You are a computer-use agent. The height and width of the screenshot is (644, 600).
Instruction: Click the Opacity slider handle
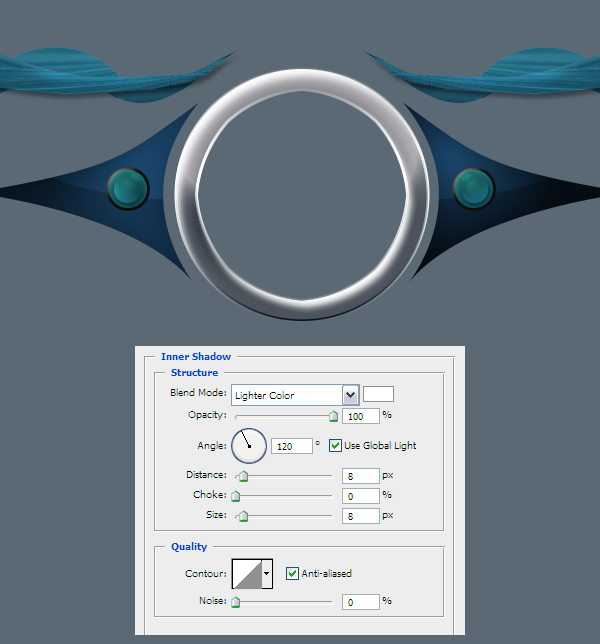(x=333, y=416)
